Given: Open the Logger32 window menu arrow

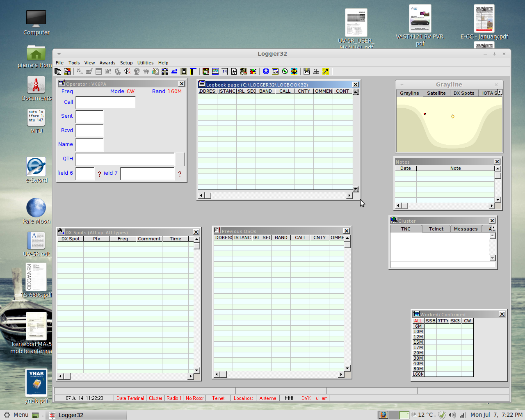Looking at the screenshot, I should tap(59, 54).
